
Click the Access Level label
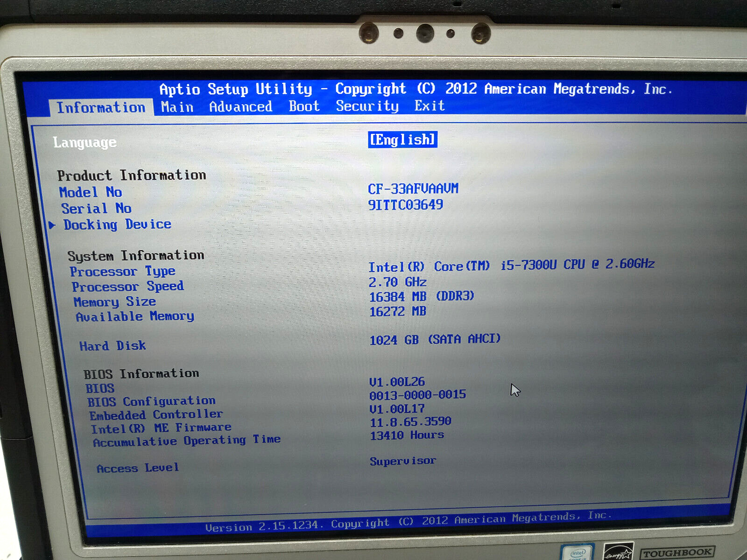pos(138,468)
